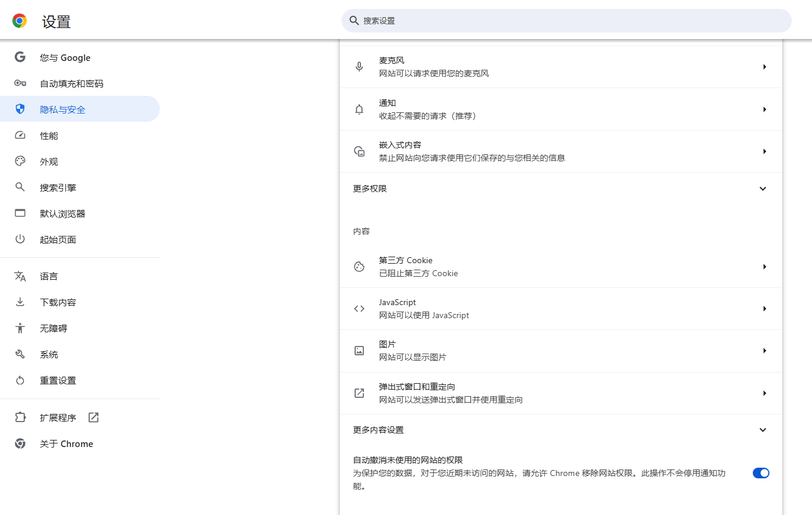Click the power icon for 起始页面
812x515 pixels.
coord(20,239)
